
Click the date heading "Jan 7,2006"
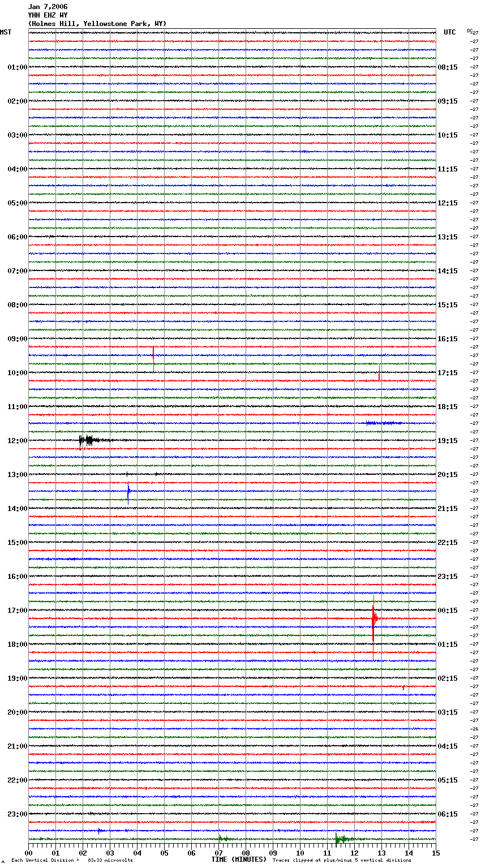tap(48, 7)
